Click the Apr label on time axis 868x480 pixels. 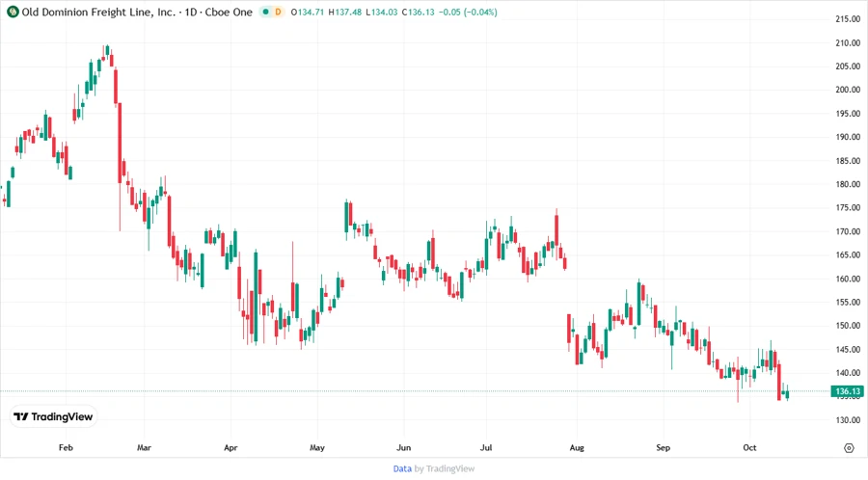click(231, 447)
